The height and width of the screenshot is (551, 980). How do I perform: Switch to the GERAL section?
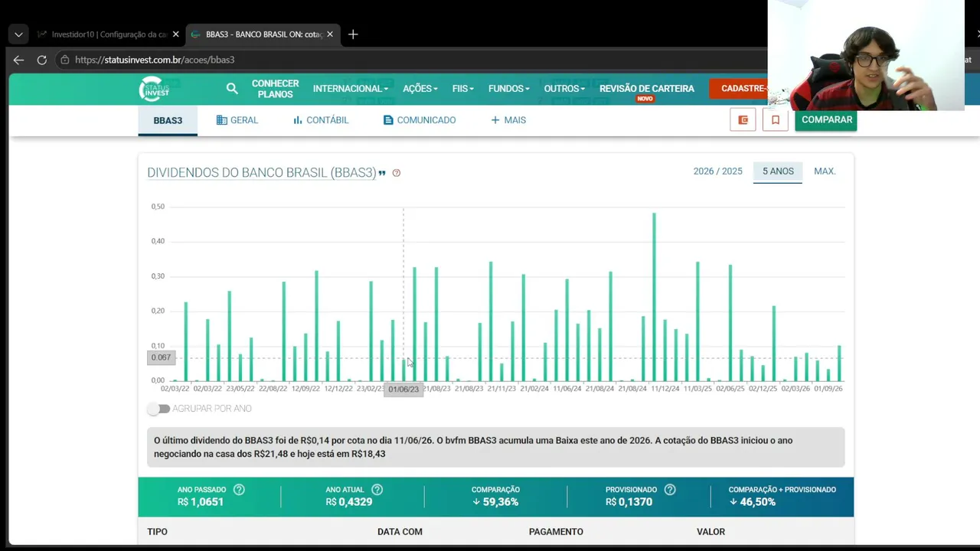pyautogui.click(x=237, y=120)
